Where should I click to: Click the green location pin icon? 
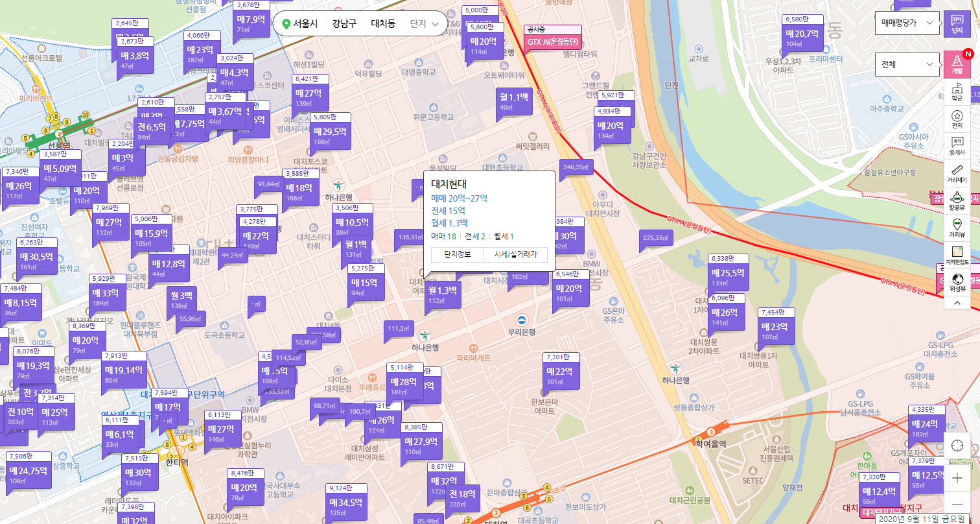(x=285, y=24)
